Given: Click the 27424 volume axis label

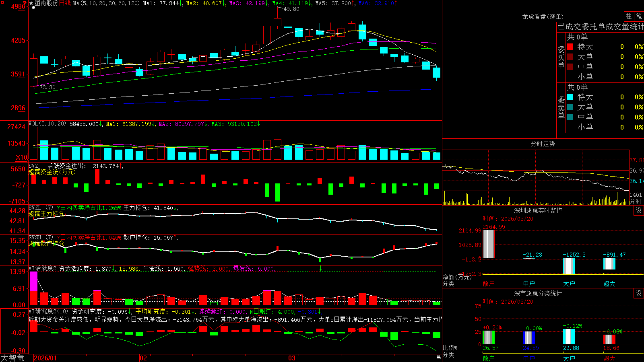Looking at the screenshot, I should [x=17, y=127].
